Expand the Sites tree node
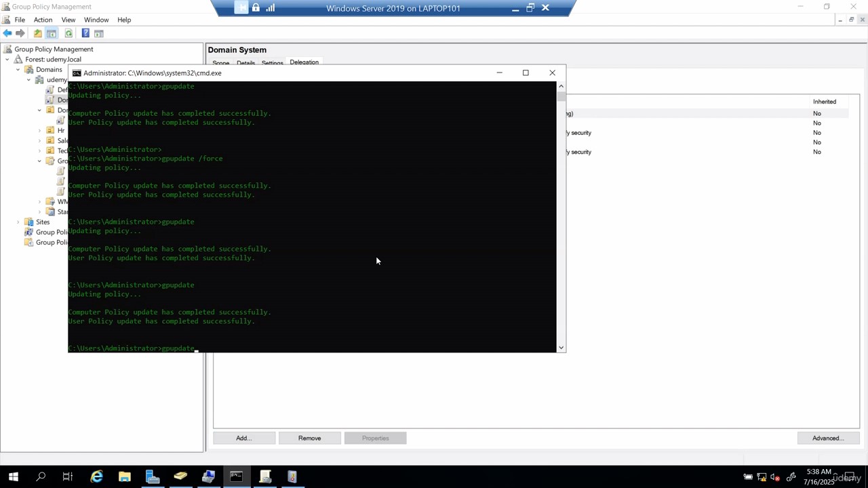This screenshot has width=868, height=488. point(18,222)
